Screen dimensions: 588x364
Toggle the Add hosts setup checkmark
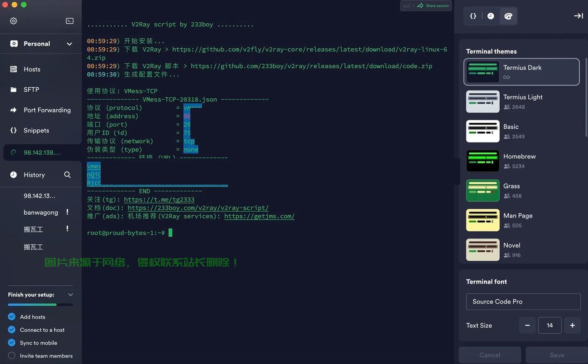[12, 317]
